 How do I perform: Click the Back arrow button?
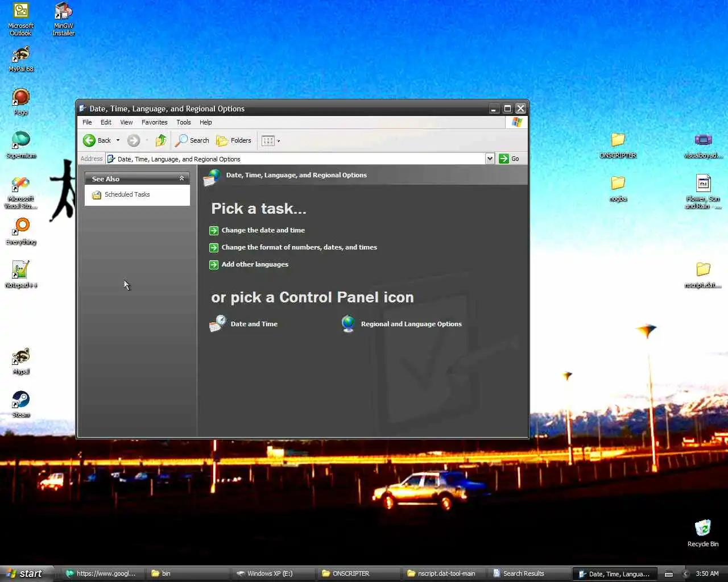pos(97,140)
